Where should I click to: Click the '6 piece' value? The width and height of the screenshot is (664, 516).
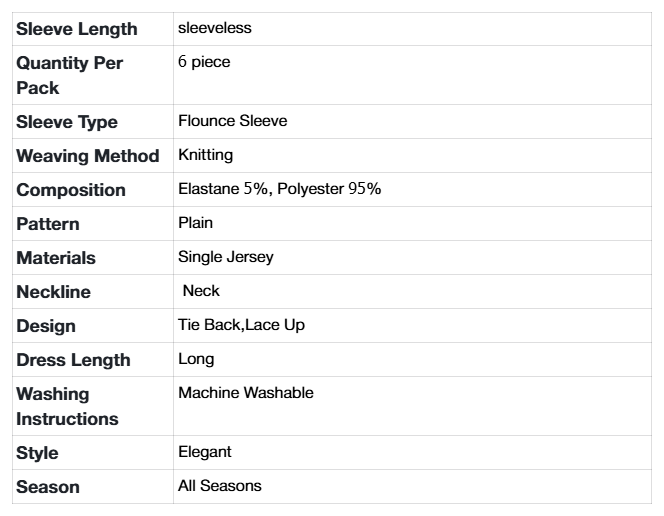tap(203, 62)
